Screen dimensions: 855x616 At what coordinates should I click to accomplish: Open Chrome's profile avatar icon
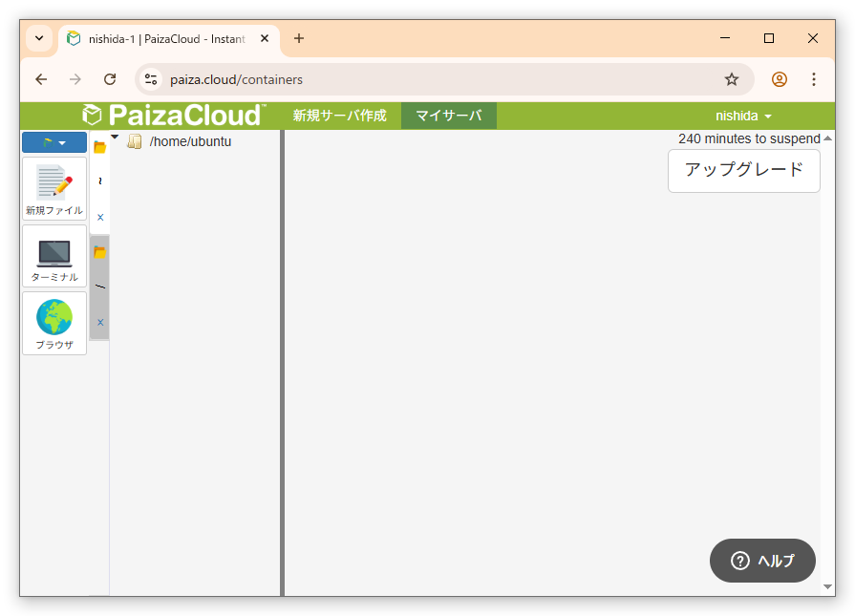(779, 79)
